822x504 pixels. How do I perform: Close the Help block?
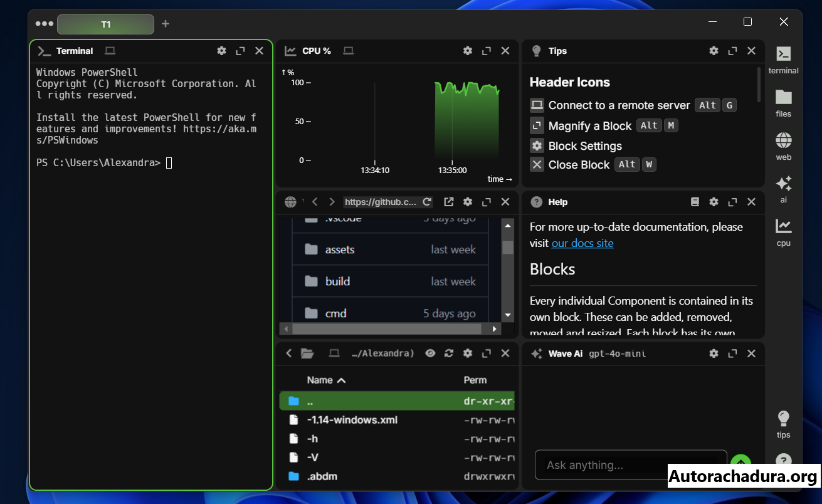point(751,202)
